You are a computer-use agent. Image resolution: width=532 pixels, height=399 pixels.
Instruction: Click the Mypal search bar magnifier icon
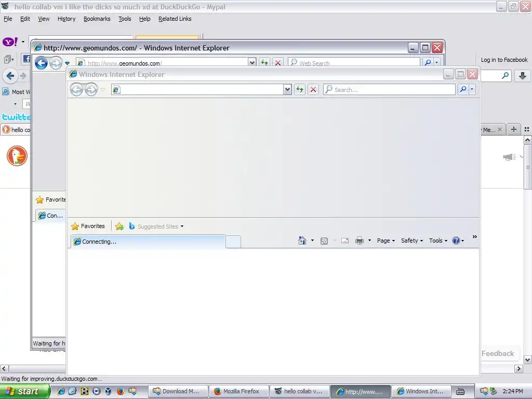[x=505, y=76]
